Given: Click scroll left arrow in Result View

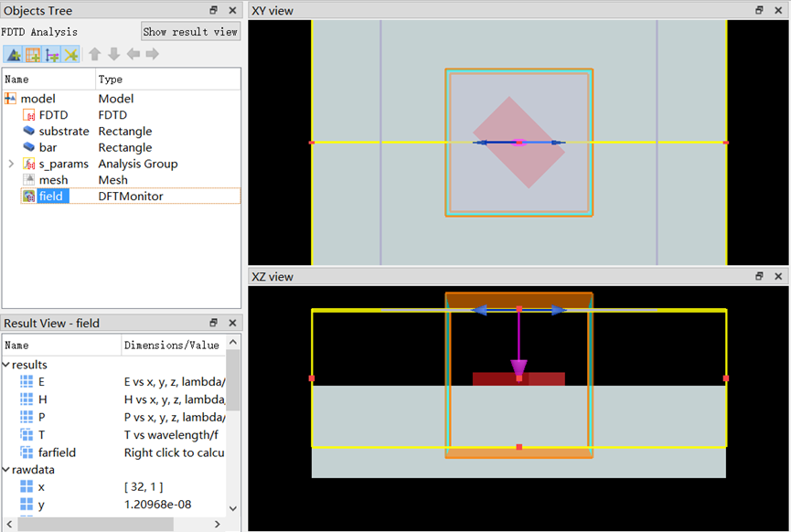Looking at the screenshot, I should point(9,525).
